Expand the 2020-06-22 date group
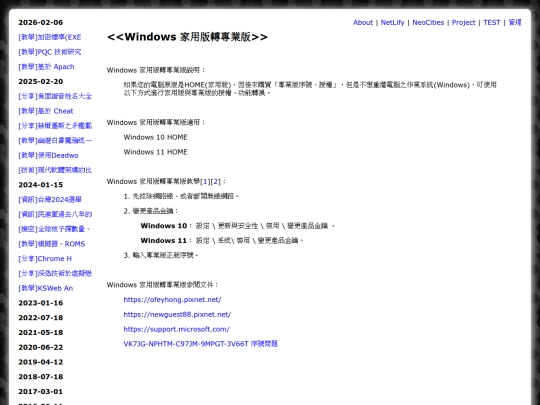The width and height of the screenshot is (540, 405). coord(41,347)
